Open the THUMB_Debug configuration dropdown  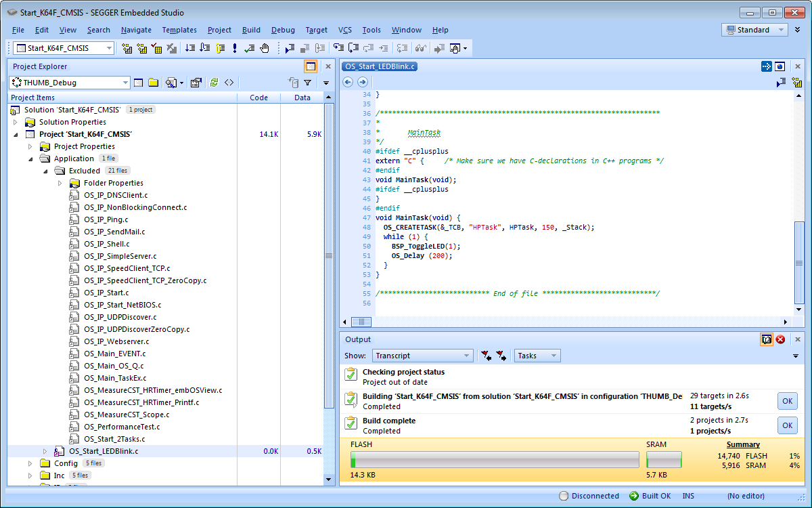[69, 83]
